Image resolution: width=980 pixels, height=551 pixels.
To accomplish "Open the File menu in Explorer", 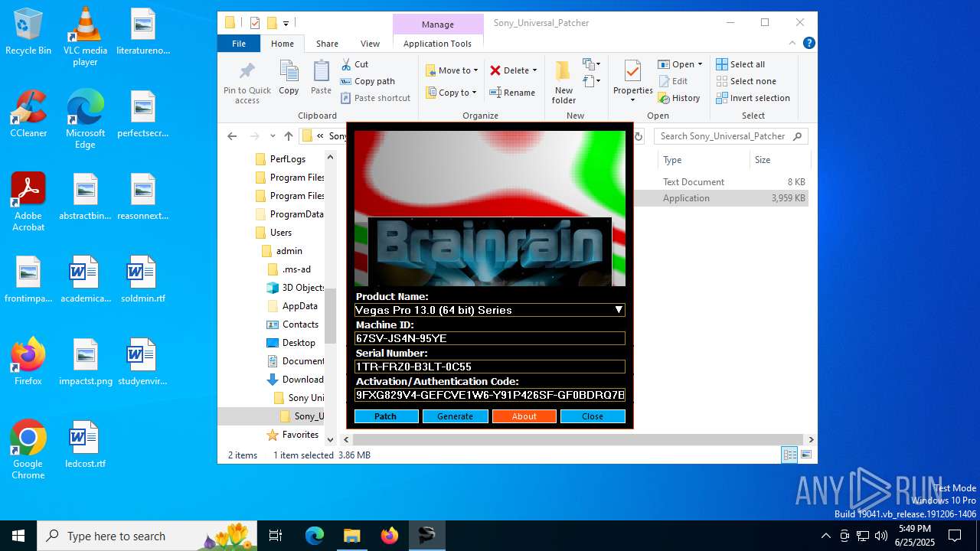I will pos(239,44).
